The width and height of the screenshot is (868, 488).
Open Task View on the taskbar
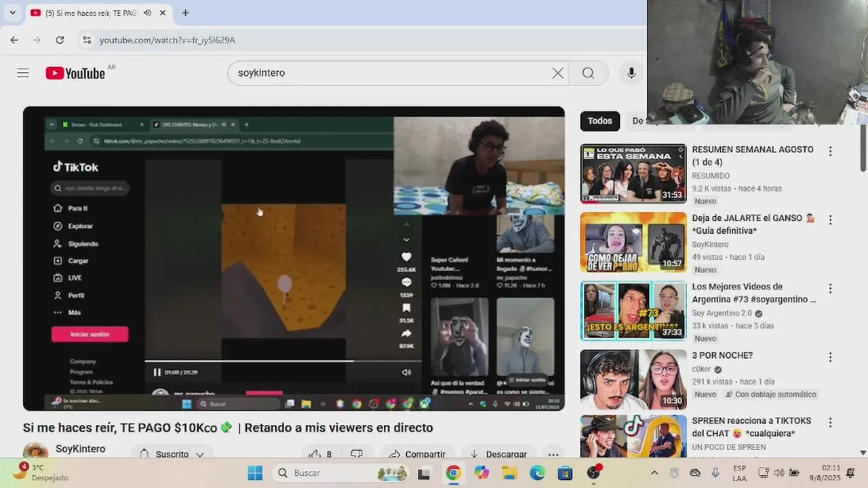(x=424, y=473)
